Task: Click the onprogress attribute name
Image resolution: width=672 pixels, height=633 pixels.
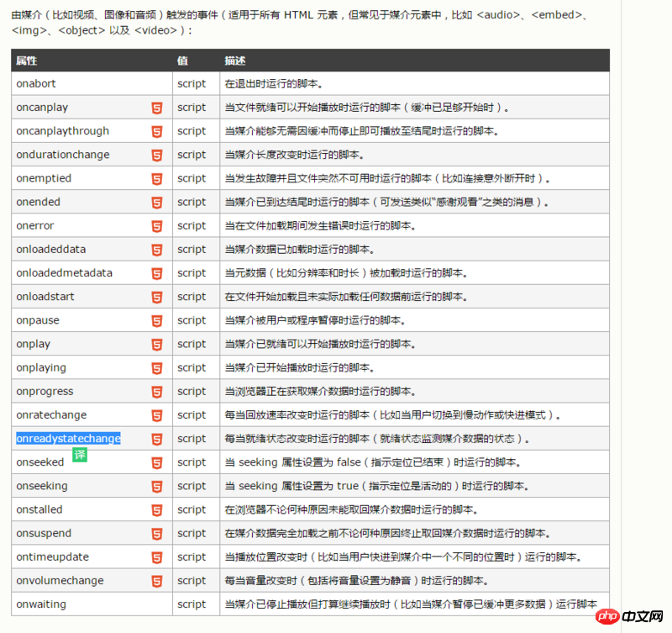Action: 45,392
